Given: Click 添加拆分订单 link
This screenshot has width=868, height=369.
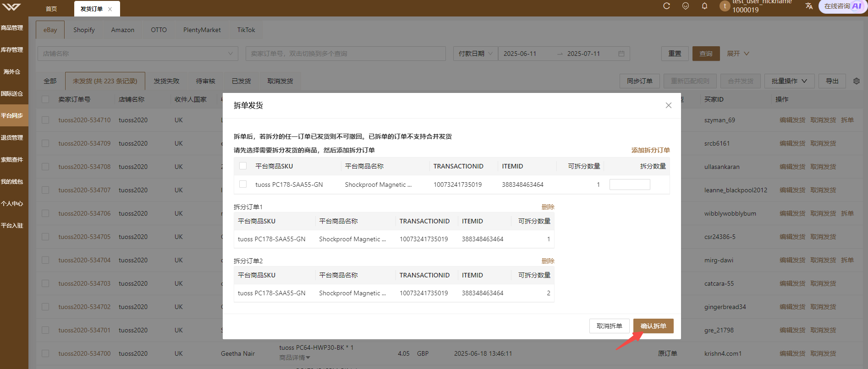Looking at the screenshot, I should click(651, 150).
